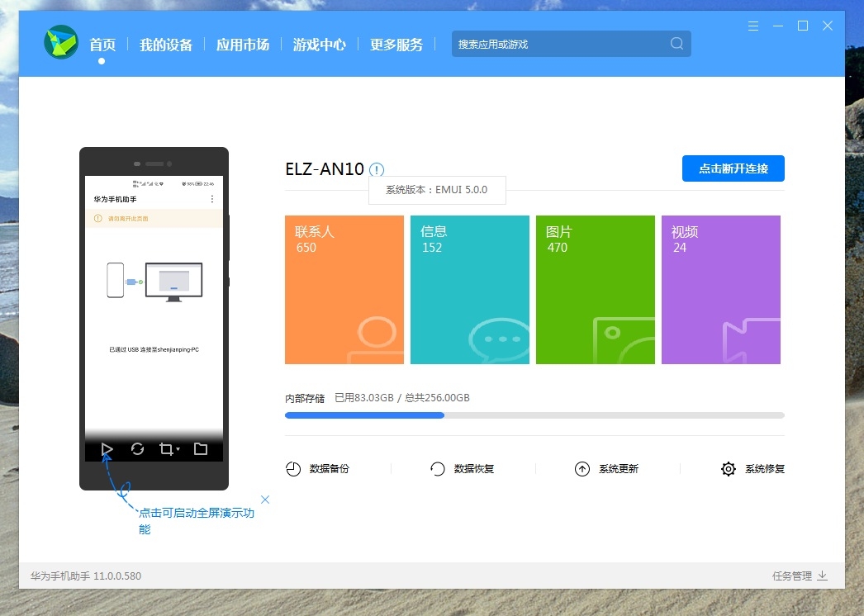The height and width of the screenshot is (616, 864).
Task: Open the purple 视频 videos tile
Action: pos(721,290)
